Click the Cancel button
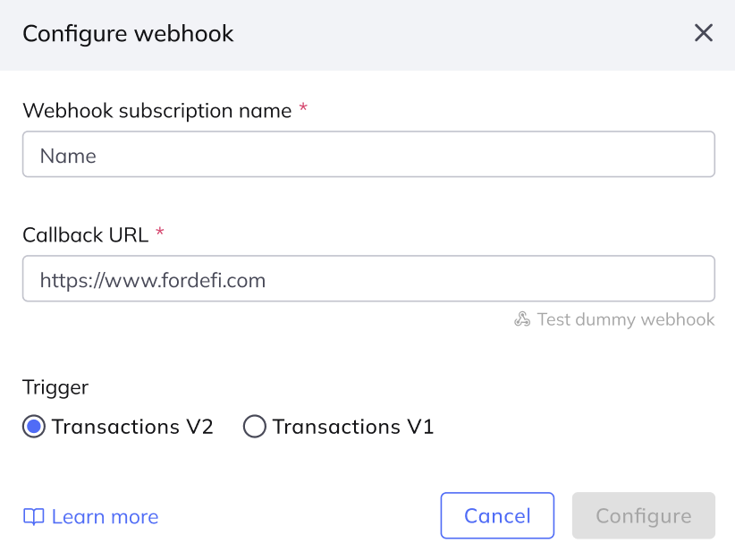Image resolution: width=735 pixels, height=560 pixels. pyautogui.click(x=497, y=515)
